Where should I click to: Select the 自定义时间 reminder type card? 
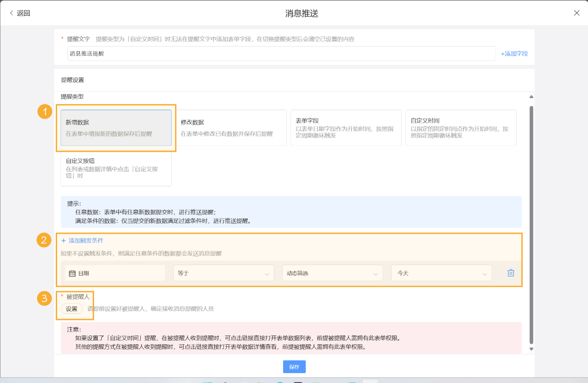click(x=461, y=128)
